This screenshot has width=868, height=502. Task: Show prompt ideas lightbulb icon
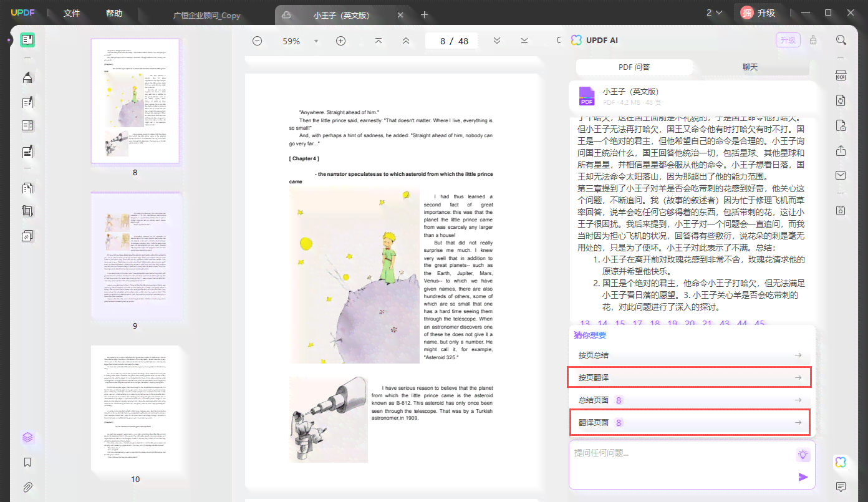(x=803, y=455)
